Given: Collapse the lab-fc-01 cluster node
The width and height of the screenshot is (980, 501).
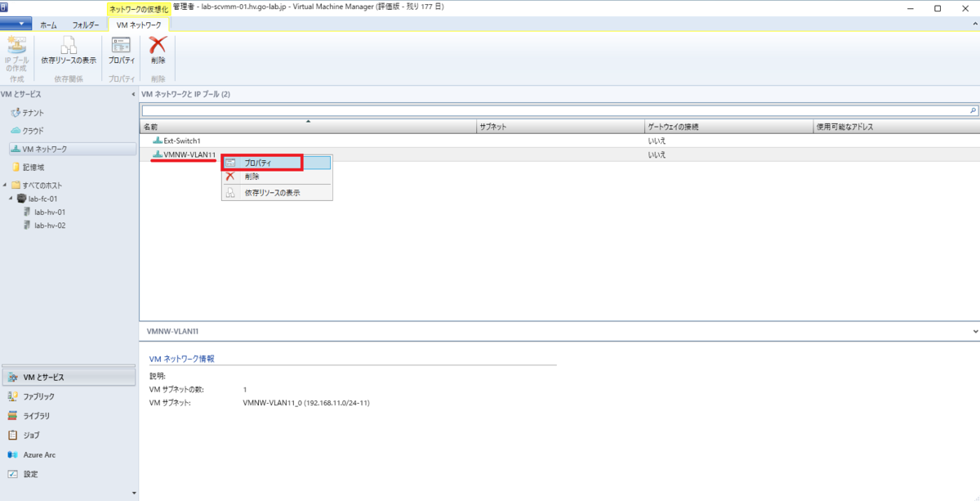Looking at the screenshot, I should 11,199.
